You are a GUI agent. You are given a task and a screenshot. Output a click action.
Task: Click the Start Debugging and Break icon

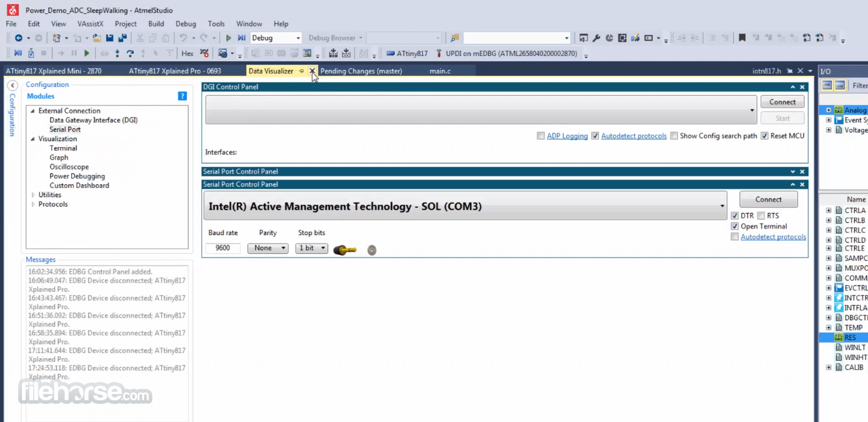click(242, 38)
